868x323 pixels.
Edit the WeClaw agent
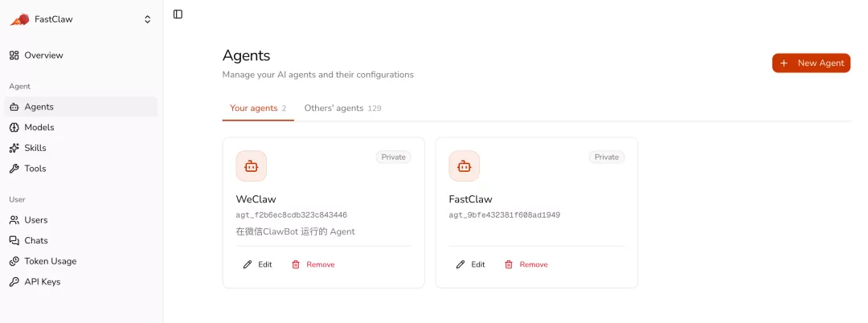coord(258,264)
